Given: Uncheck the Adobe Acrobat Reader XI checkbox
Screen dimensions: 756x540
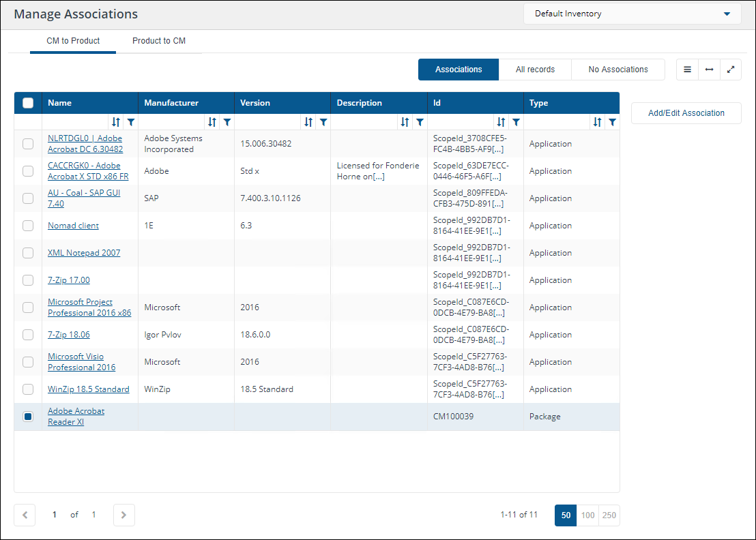Looking at the screenshot, I should tap(28, 417).
